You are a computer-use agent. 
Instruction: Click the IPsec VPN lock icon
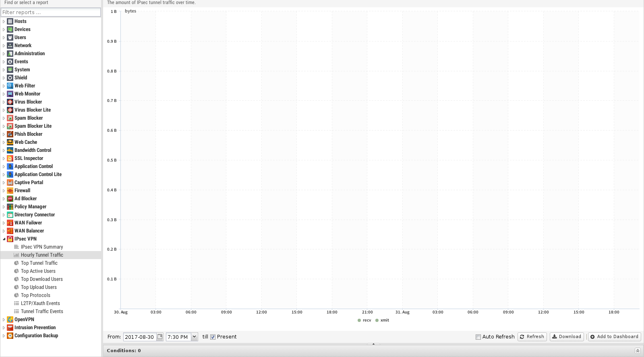[10, 239]
